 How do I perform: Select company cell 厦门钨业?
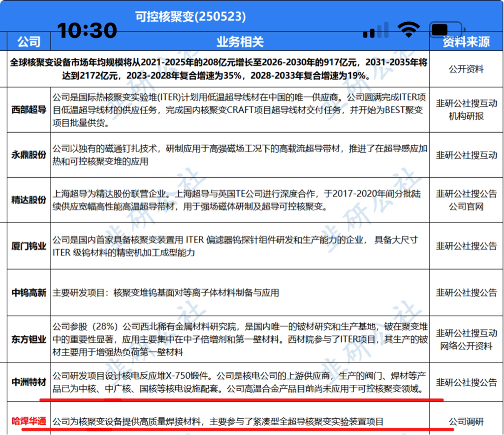coord(29,246)
